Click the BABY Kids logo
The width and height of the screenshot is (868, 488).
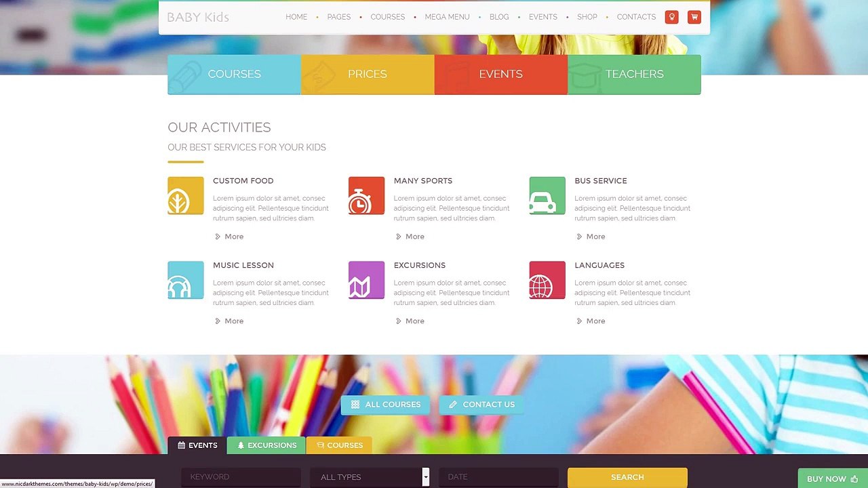pos(198,17)
